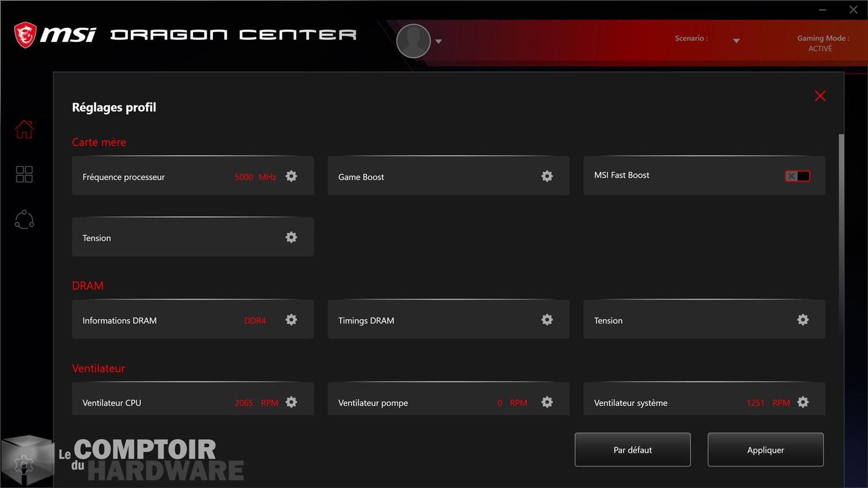Image resolution: width=868 pixels, height=488 pixels.
Task: Close the Réglages profil panel
Action: [820, 96]
